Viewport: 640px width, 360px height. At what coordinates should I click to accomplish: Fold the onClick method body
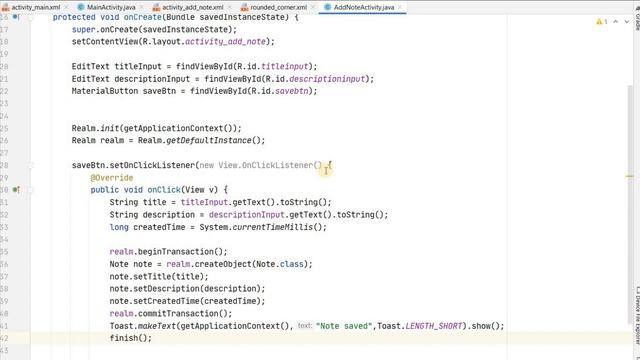tap(30, 190)
